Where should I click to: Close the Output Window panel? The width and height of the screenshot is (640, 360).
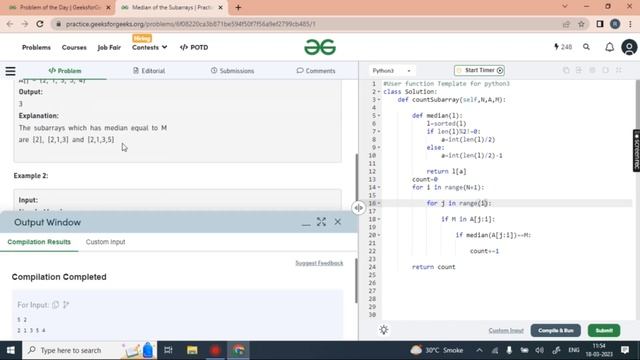click(338, 222)
